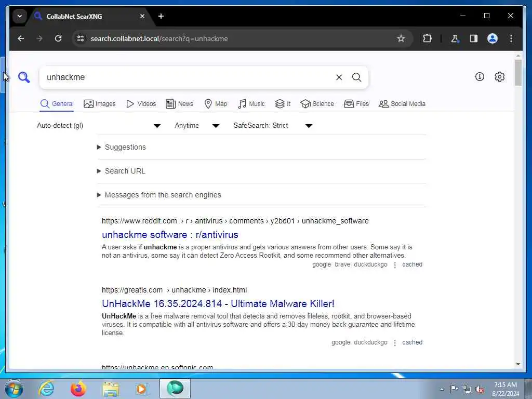This screenshot has height=399, width=532.
Task: Switch to the It category
Action: click(x=283, y=104)
